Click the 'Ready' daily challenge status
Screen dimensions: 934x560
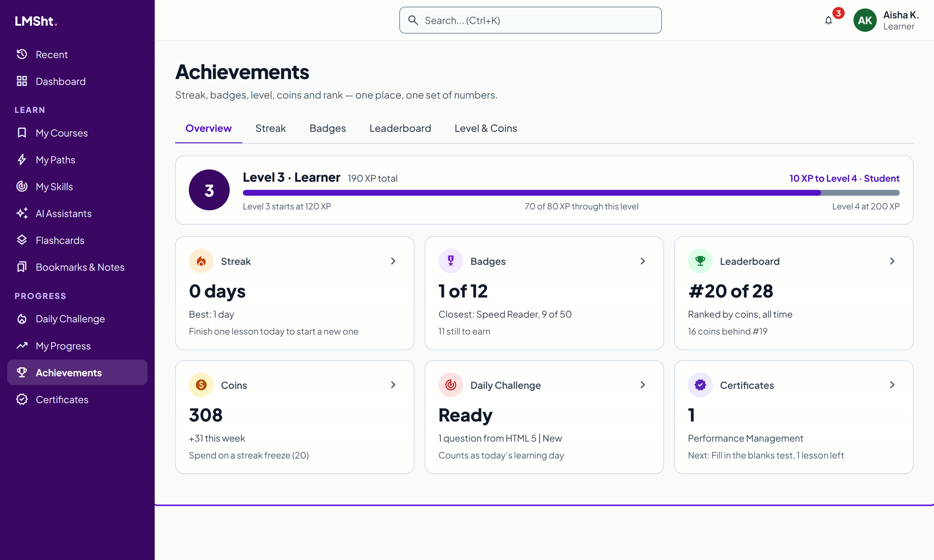pyautogui.click(x=465, y=415)
